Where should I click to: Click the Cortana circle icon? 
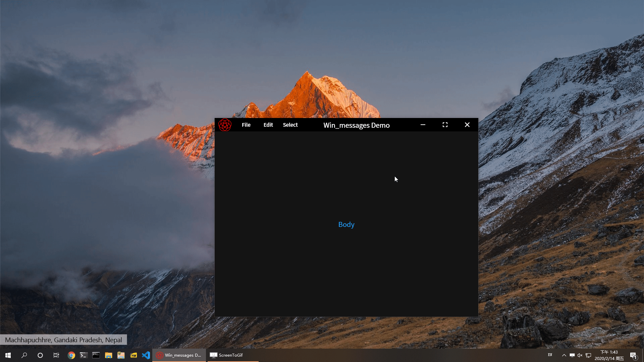point(40,355)
